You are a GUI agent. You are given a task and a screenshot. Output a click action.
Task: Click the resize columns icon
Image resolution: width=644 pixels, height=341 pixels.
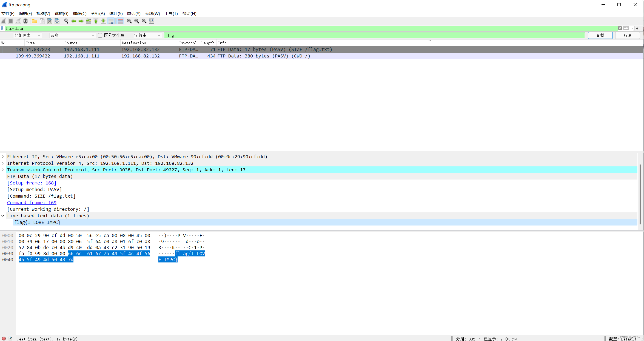(x=152, y=21)
